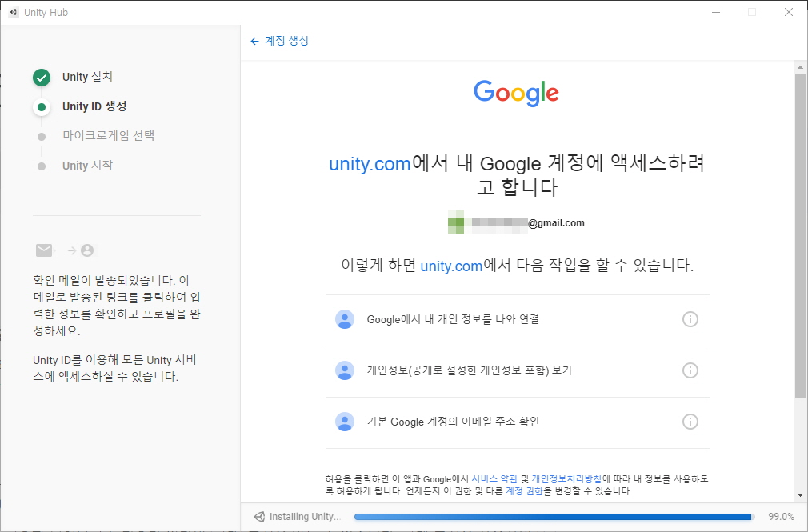This screenshot has height=532, width=808.
Task: Click the 마이크로게임 선택 step label
Action: click(x=108, y=135)
